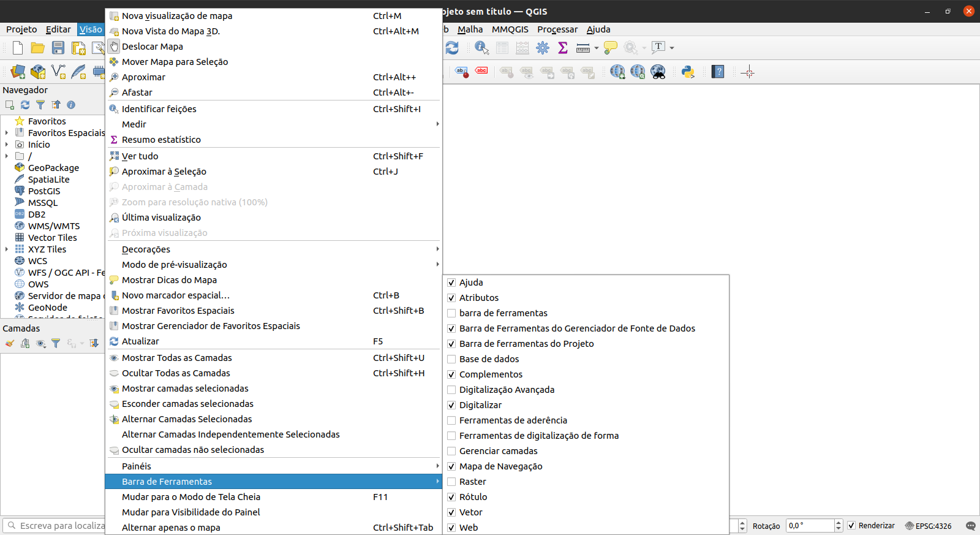980x535 pixels.
Task: Select the WMS/WMTS entry in the Navegador
Action: click(x=54, y=226)
